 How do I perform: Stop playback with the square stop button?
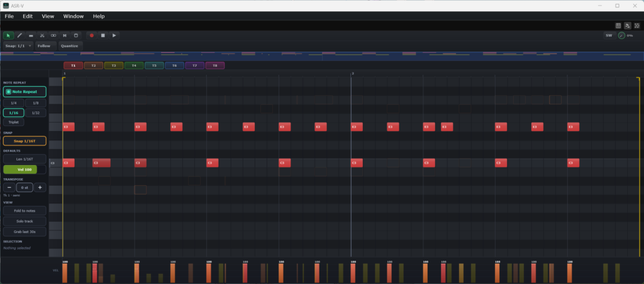(103, 35)
